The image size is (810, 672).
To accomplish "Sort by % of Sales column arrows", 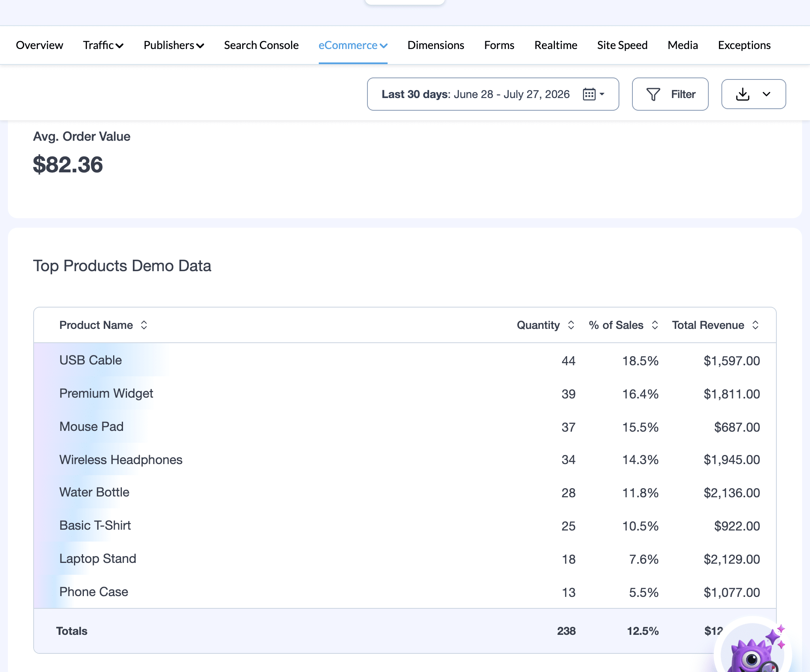I will pyautogui.click(x=655, y=325).
